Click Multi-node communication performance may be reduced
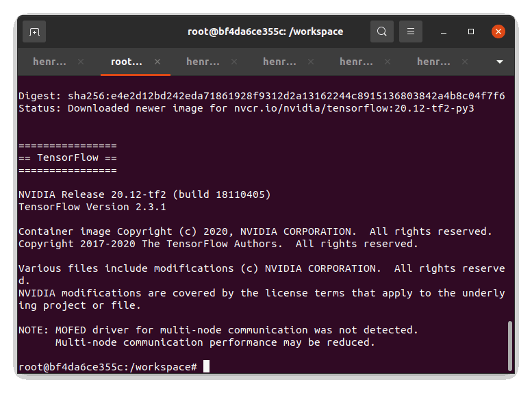The width and height of the screenshot is (532, 393). pyautogui.click(x=215, y=343)
